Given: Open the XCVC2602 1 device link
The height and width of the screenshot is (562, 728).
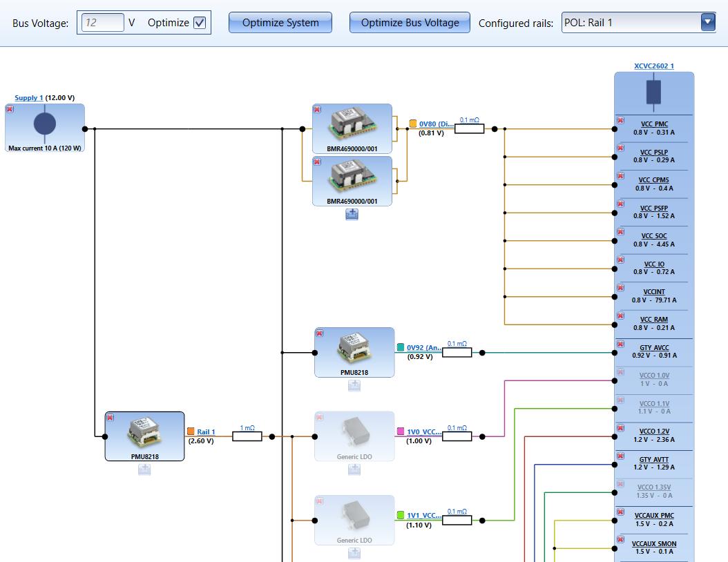Looking at the screenshot, I should 653,66.
